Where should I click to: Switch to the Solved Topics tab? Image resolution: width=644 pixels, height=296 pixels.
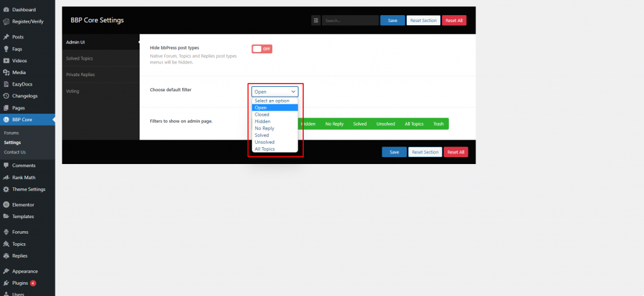pos(101,58)
